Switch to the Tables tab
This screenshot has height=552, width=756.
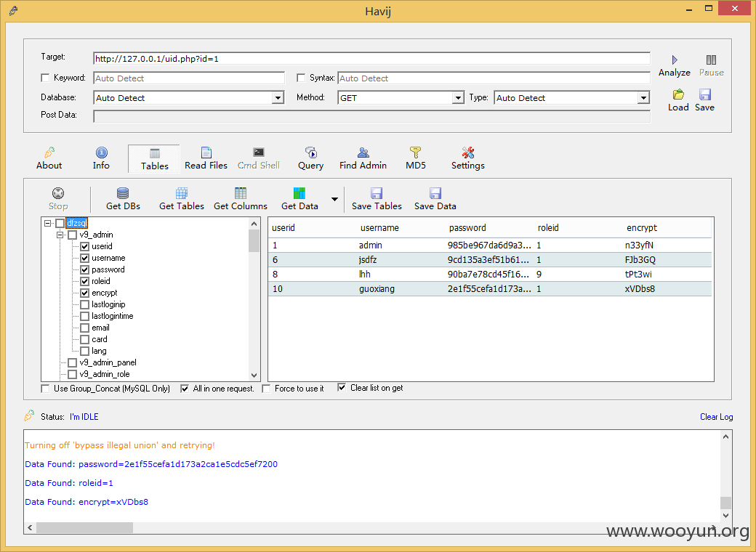(154, 160)
